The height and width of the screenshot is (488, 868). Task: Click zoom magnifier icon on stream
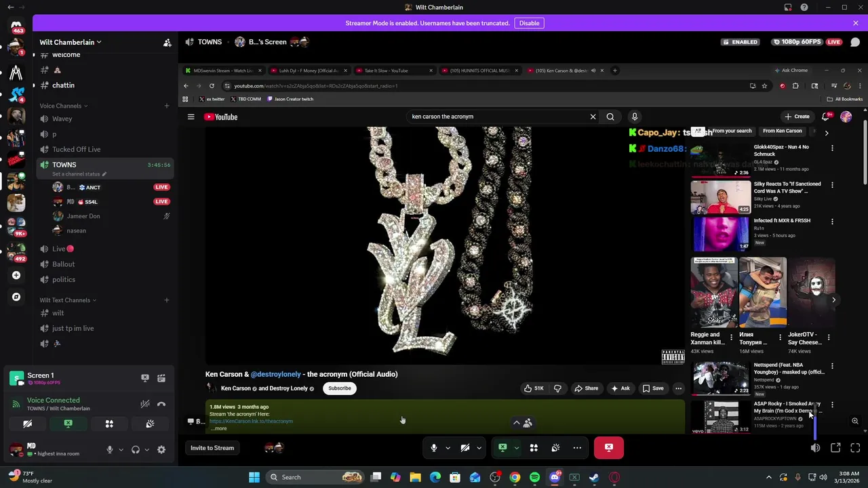[855, 421]
